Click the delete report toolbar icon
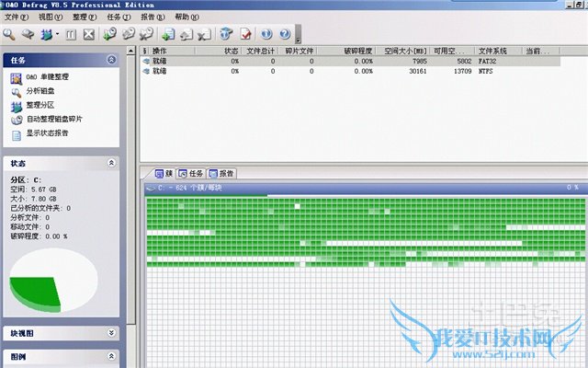588x368 pixels. [x=204, y=35]
